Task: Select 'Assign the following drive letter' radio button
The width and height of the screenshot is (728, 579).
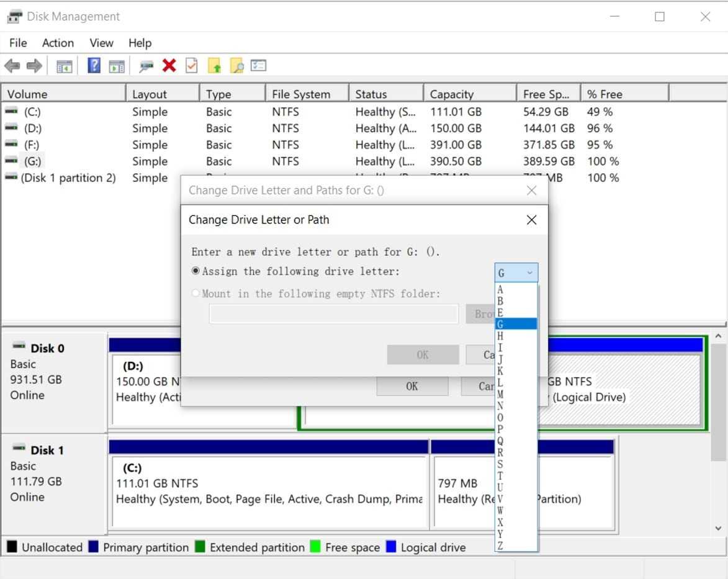Action: (196, 271)
